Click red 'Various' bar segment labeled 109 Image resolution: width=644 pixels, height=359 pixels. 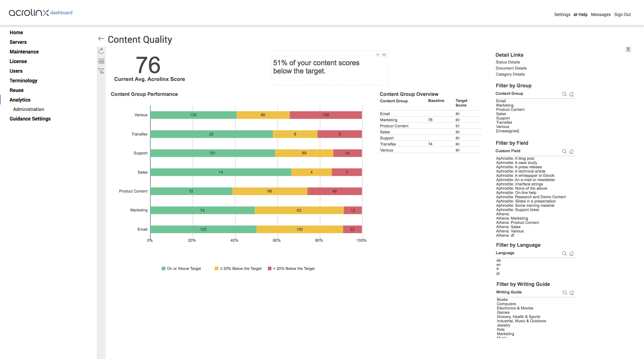(326, 115)
